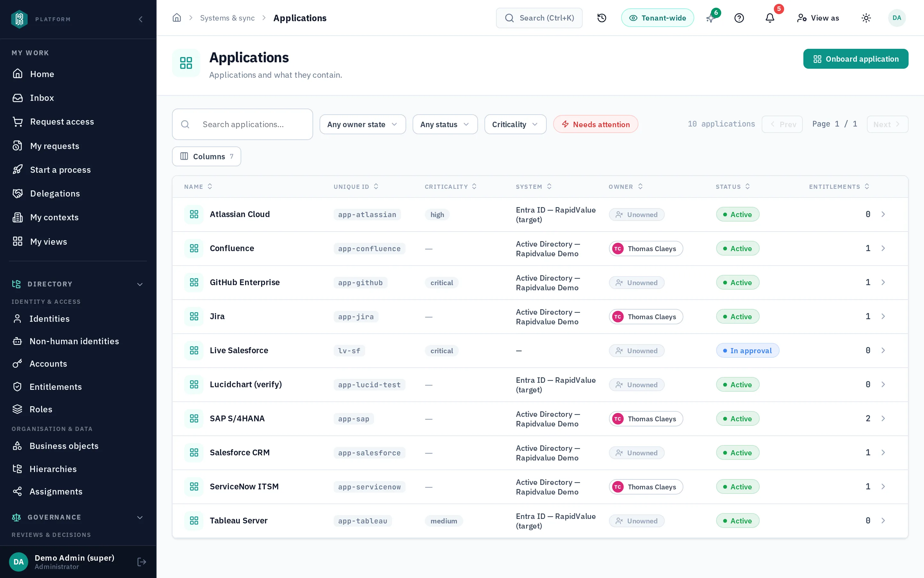
Task: Focus the Search applications field
Action: click(x=243, y=124)
